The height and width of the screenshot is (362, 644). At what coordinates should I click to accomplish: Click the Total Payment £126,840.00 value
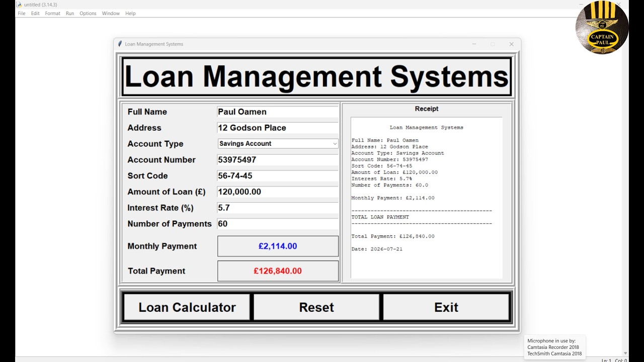(x=278, y=271)
